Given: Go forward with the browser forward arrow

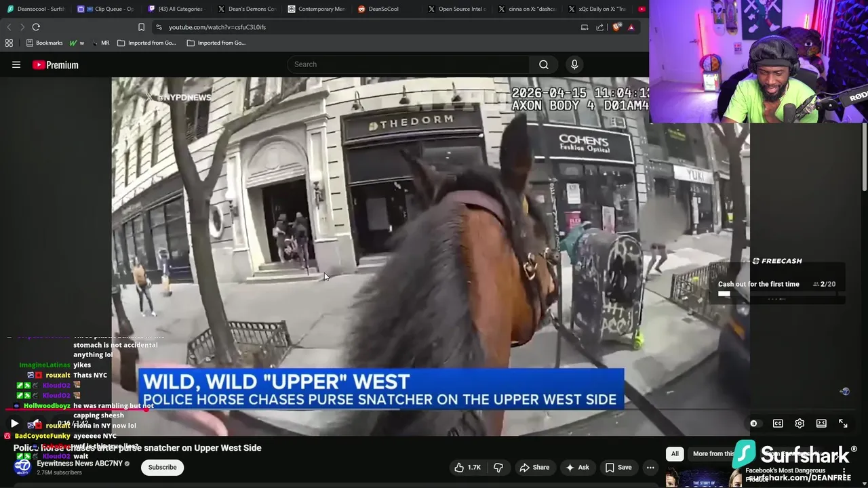Looking at the screenshot, I should (x=22, y=27).
